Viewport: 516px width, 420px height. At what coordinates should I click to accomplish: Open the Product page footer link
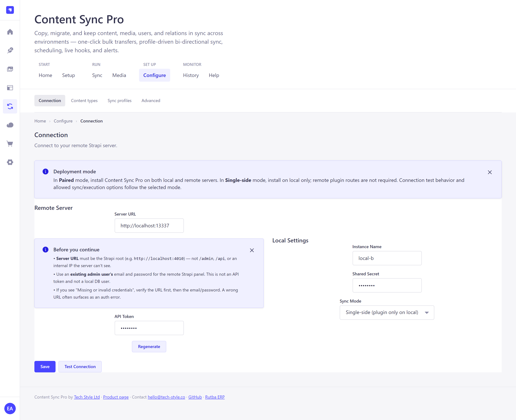[x=116, y=397]
